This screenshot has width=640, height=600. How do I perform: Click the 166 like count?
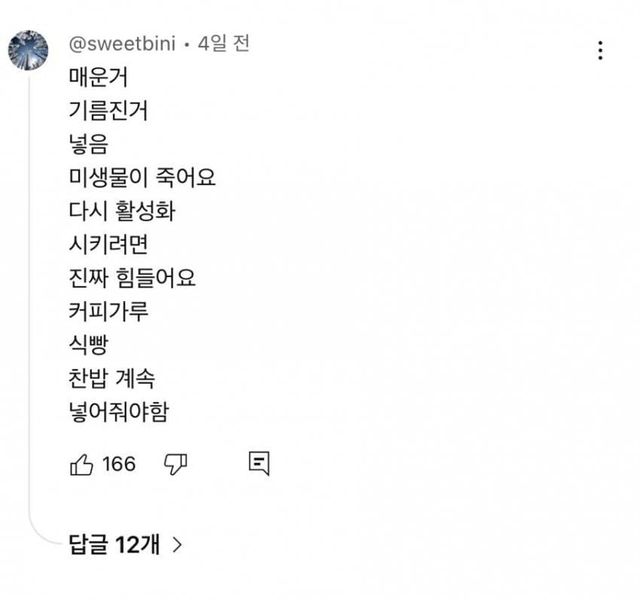click(x=119, y=464)
